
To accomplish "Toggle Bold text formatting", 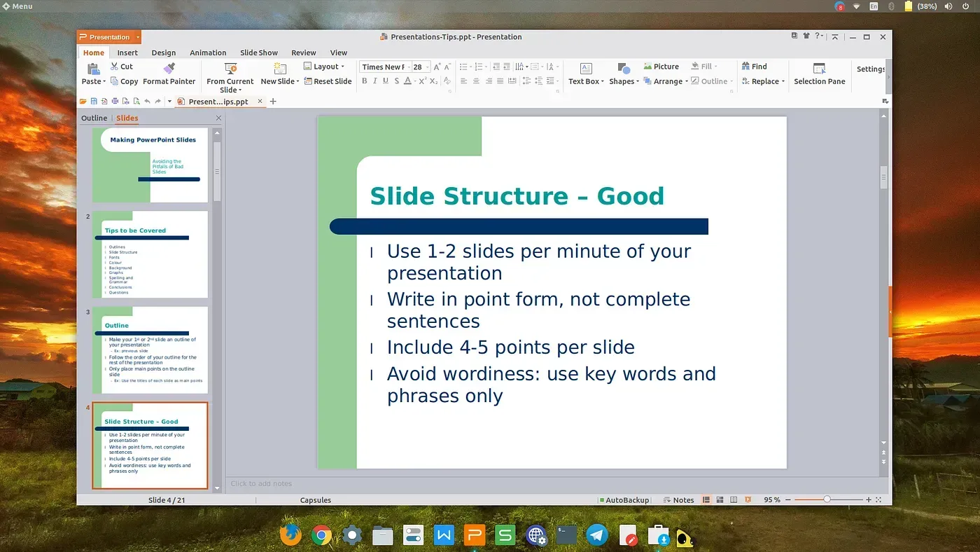I will point(364,81).
